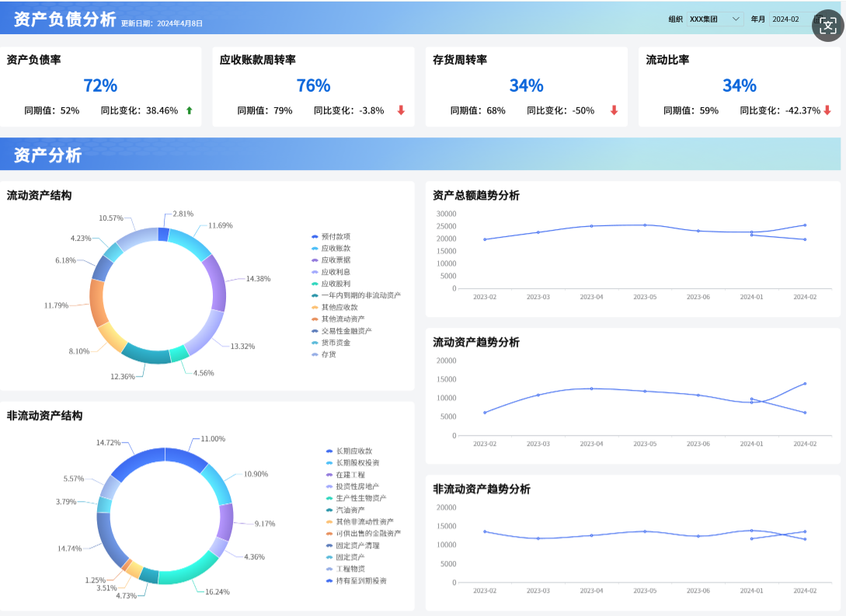The width and height of the screenshot is (846, 616).
Task: Click red down arrow in 存货周转率 card
Action: [614, 110]
